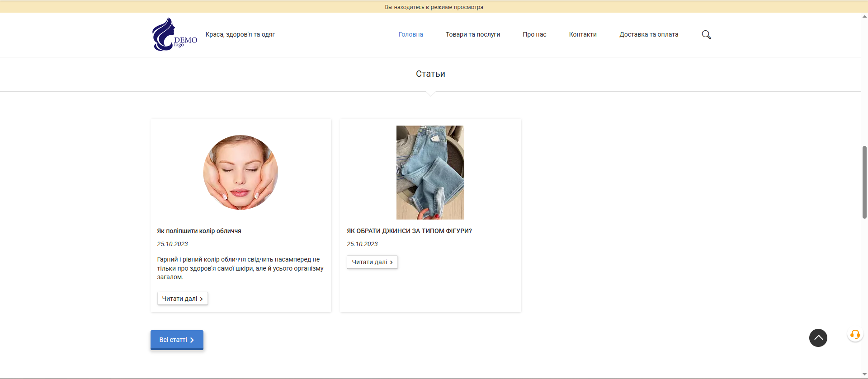Viewport: 868px width, 379px height.
Task: Open Товари та послуги menu
Action: coord(472,35)
